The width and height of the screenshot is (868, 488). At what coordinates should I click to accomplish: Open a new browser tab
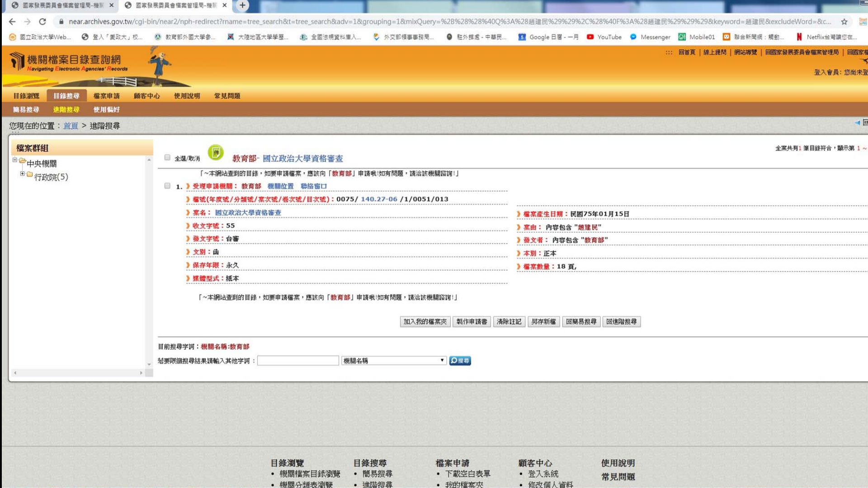(242, 5)
